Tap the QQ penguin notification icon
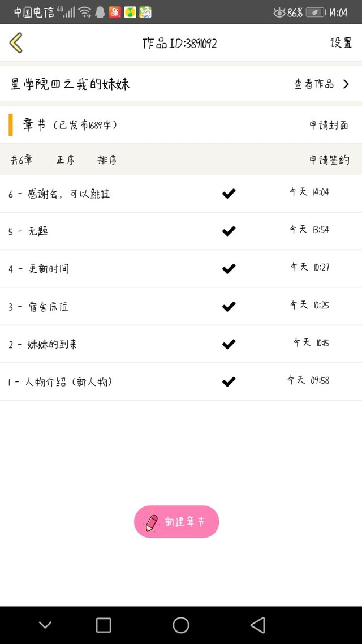362x644 pixels. click(100, 12)
